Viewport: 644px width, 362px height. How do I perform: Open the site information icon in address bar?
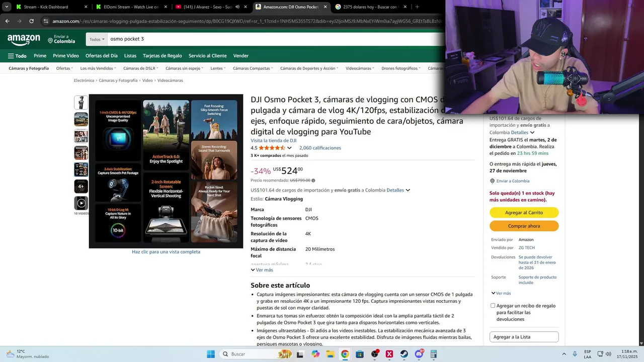[46, 21]
